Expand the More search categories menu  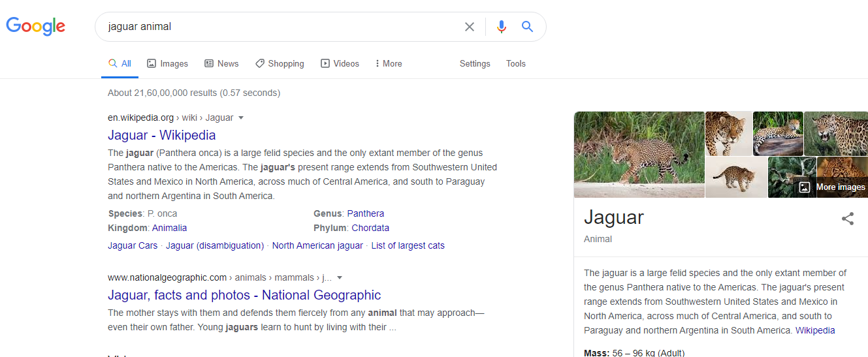(389, 64)
